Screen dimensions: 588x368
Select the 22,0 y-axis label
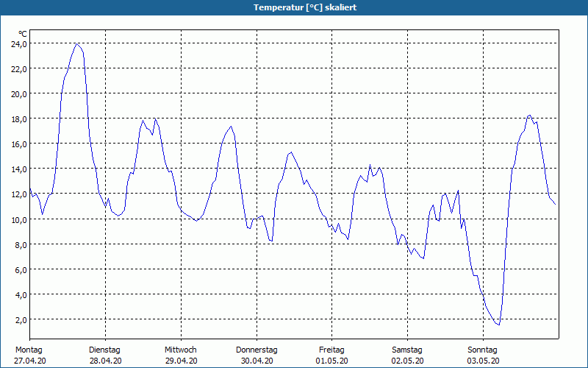19,69
